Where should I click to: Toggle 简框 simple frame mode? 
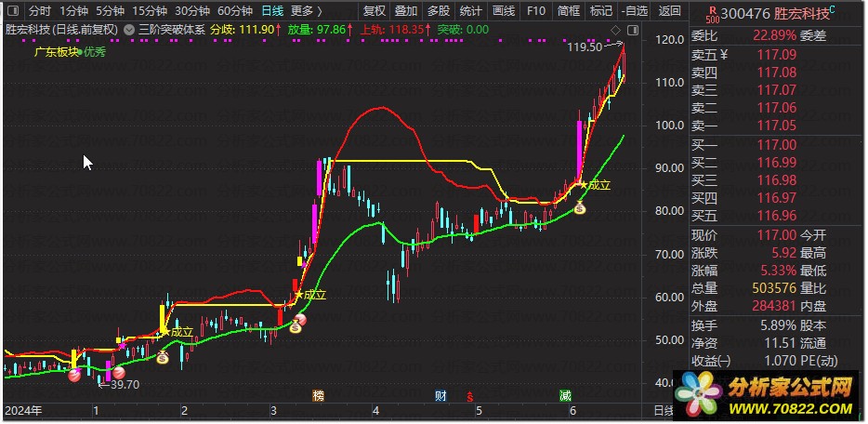pos(569,10)
